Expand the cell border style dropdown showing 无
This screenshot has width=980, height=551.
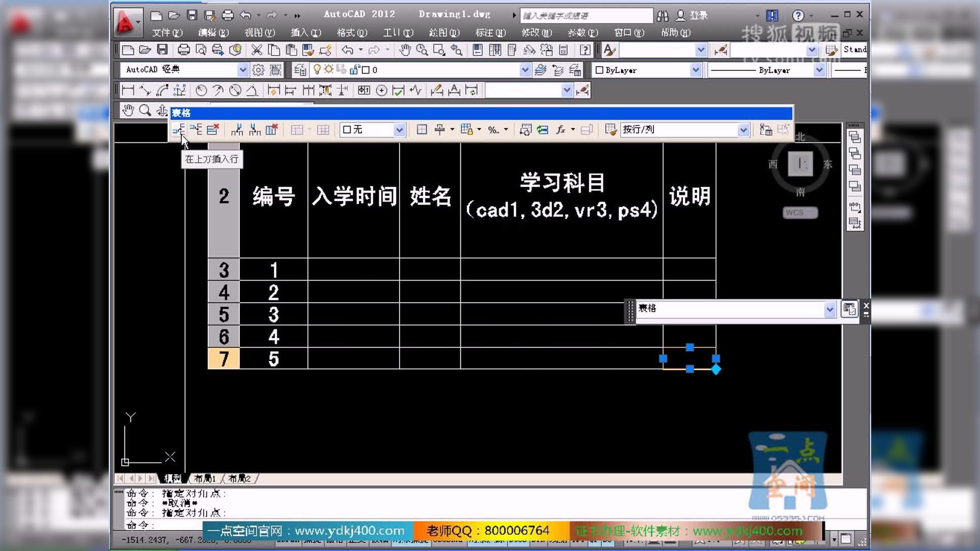(400, 129)
